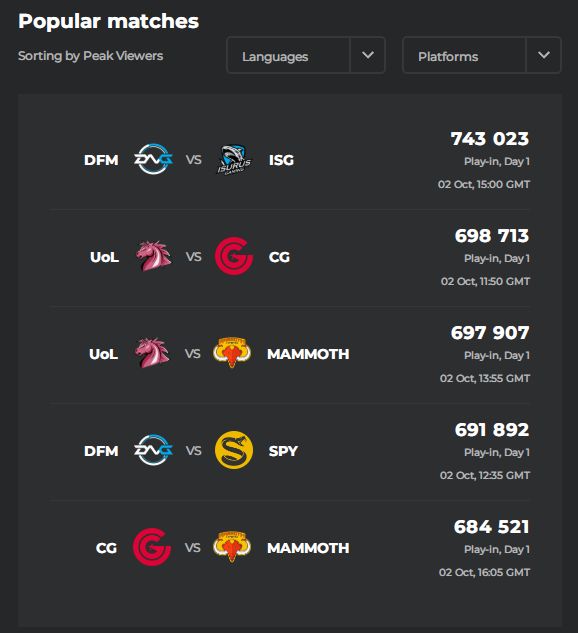Click Clutch Gaming logo opposing UoL
This screenshot has height=633, width=578.
pos(234,256)
